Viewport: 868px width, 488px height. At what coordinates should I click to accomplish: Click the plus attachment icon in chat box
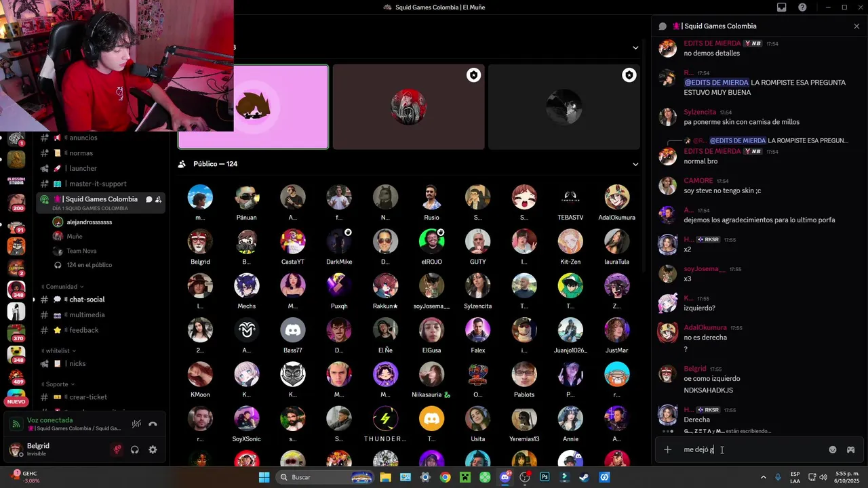coord(668,449)
